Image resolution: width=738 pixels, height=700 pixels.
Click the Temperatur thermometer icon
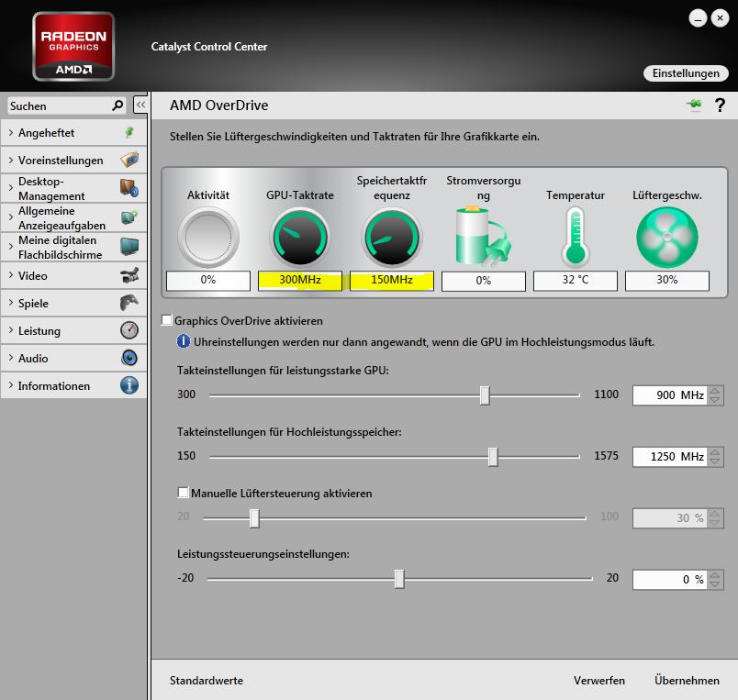tap(576, 237)
